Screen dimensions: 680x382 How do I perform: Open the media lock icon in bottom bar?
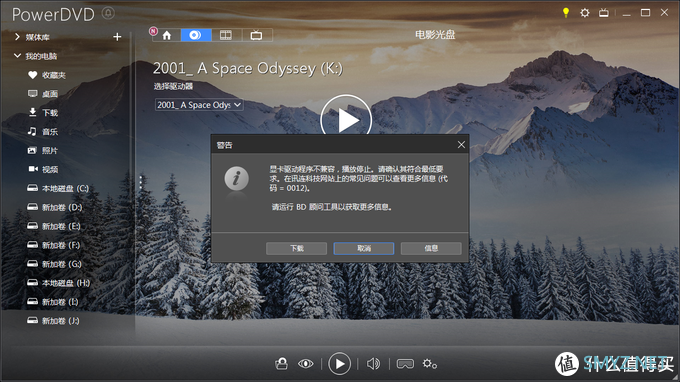281,363
